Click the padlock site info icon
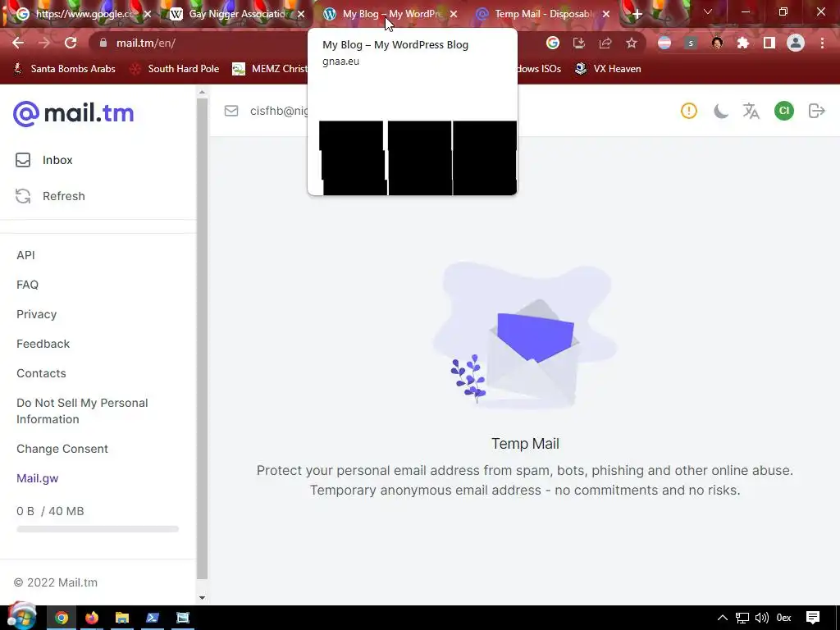 click(103, 43)
